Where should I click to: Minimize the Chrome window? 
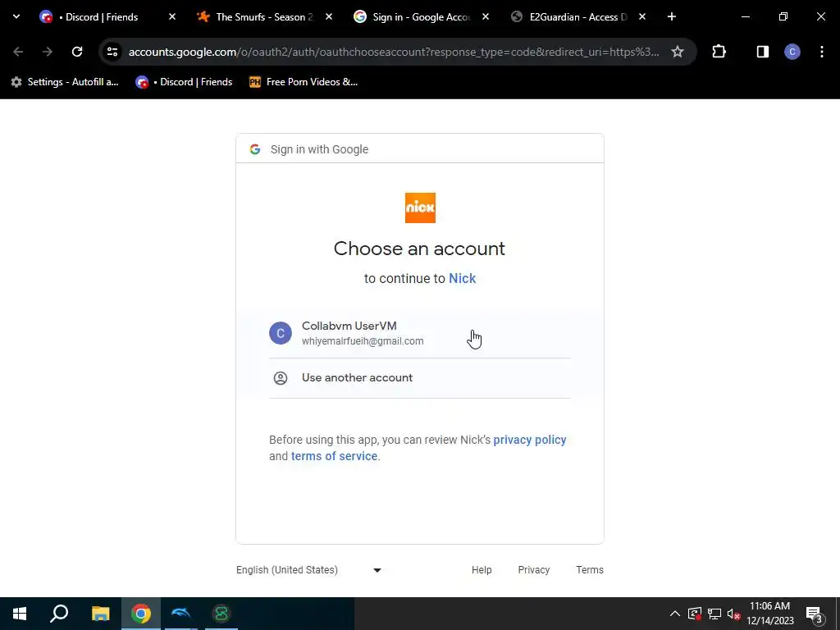(745, 16)
